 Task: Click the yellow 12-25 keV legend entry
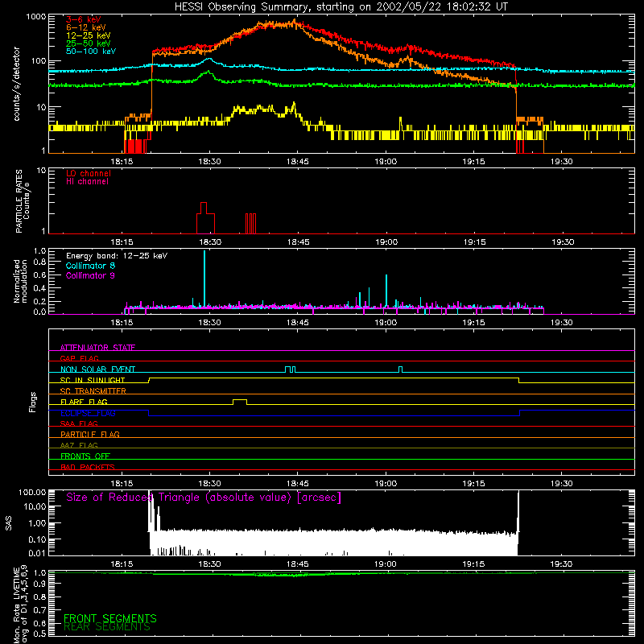pyautogui.click(x=89, y=35)
